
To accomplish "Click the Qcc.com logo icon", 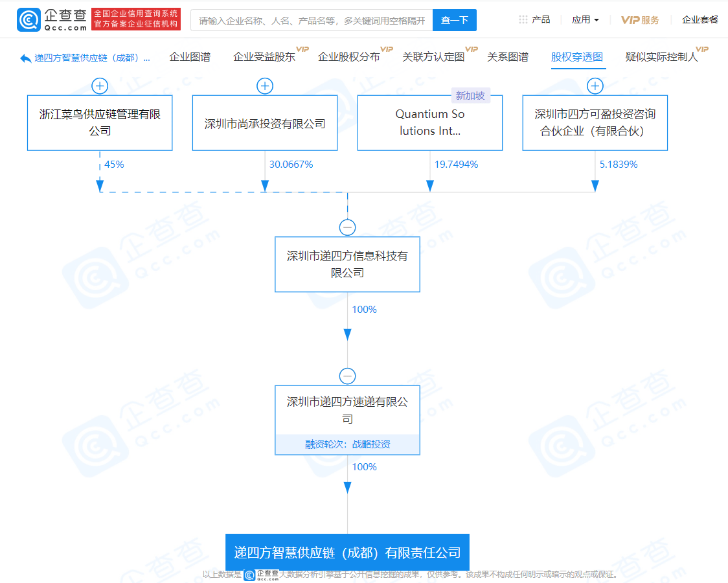I will (x=28, y=20).
